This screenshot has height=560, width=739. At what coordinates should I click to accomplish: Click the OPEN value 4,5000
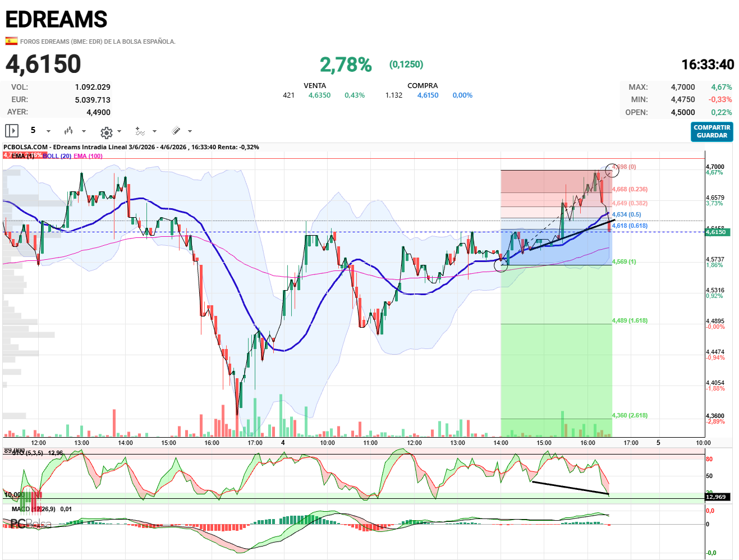(683, 112)
